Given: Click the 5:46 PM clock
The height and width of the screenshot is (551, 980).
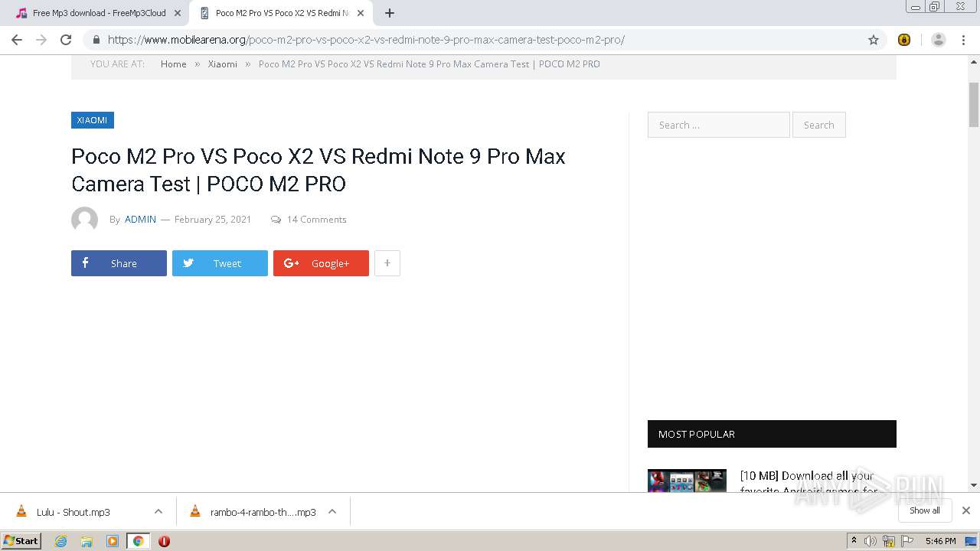Looking at the screenshot, I should (x=940, y=541).
